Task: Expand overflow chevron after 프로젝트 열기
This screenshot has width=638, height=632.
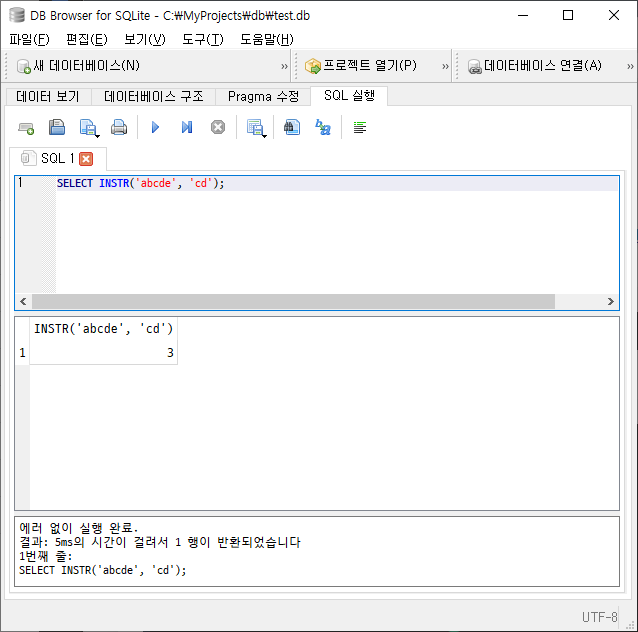Action: tap(445, 66)
